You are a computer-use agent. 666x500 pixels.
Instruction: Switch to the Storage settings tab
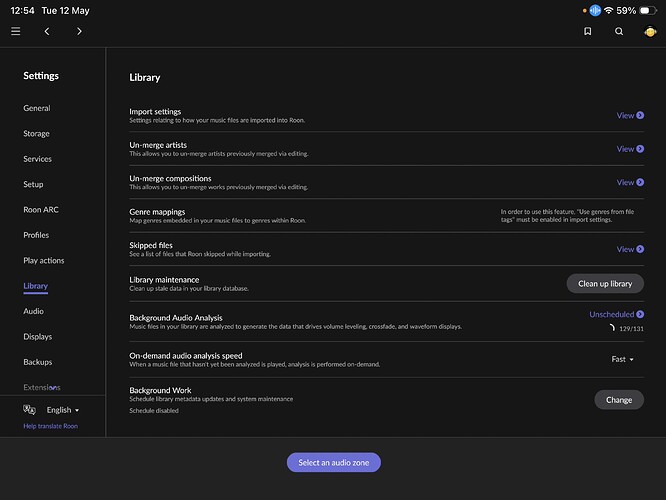click(x=37, y=133)
